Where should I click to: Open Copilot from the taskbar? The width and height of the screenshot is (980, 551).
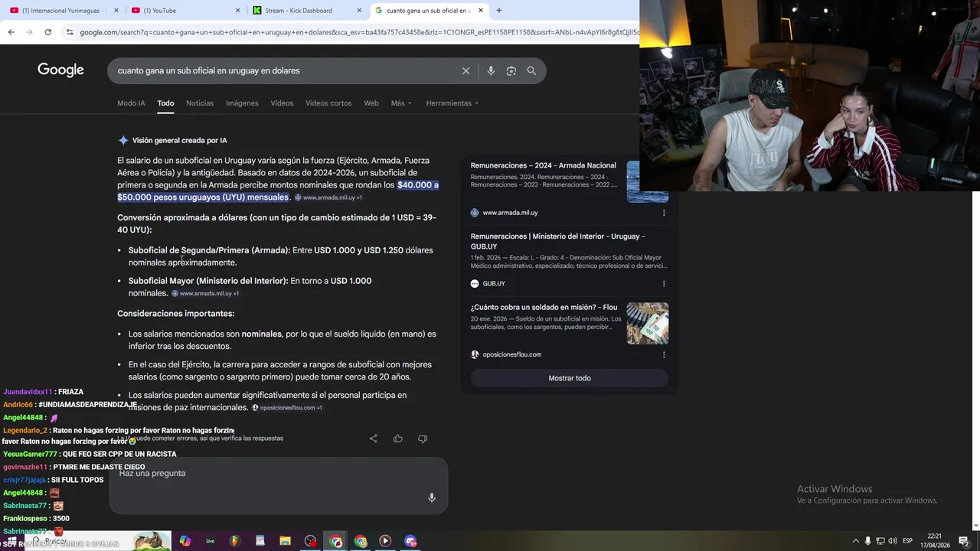pos(185,541)
